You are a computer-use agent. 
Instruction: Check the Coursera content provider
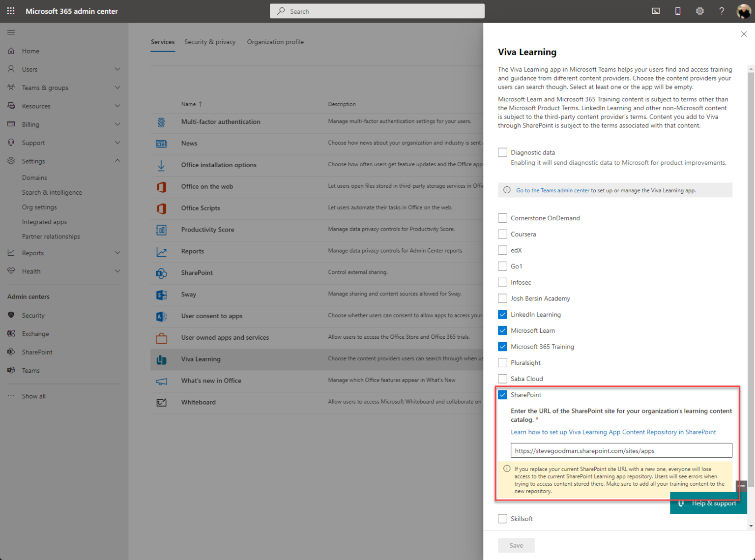[502, 234]
